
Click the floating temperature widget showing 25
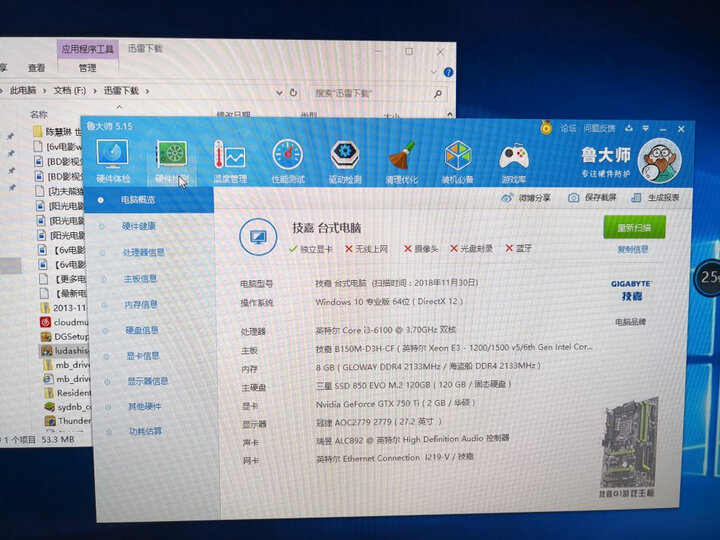point(706,278)
